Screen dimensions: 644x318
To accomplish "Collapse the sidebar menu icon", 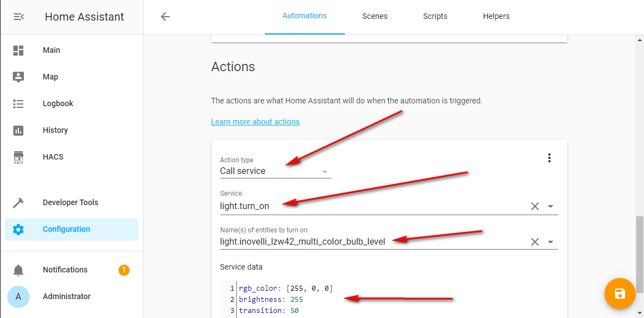I will [18, 17].
